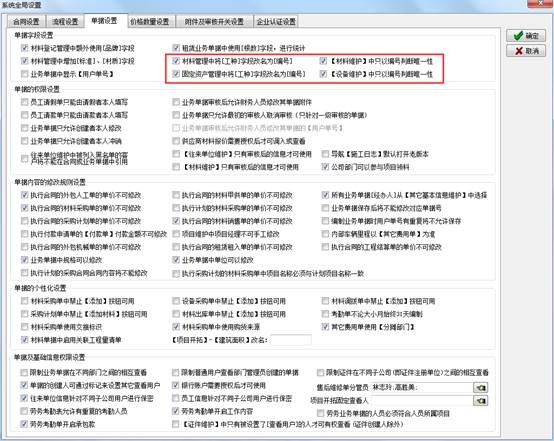Click the browse icon beside 售后维修单分管员 field
Viewport: 554px width, 441px height.
pyautogui.click(x=481, y=388)
